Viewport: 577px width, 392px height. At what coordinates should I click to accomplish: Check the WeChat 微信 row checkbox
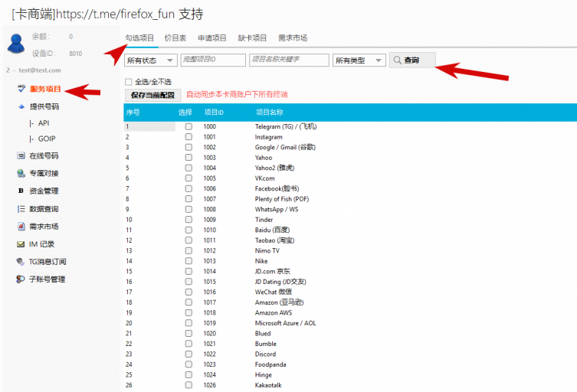[x=189, y=292]
